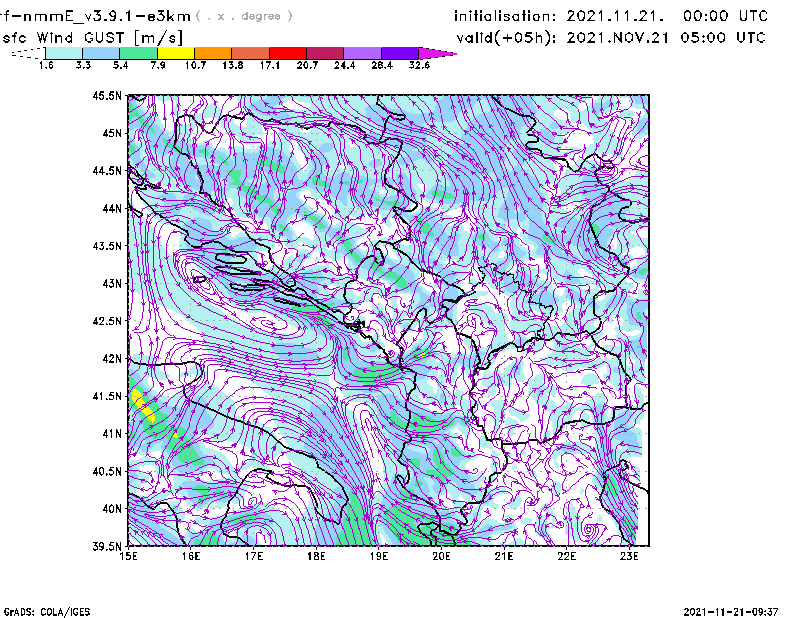The image size is (800, 618).
Task: Click the 16E longitude axis label
Action: coord(191,556)
